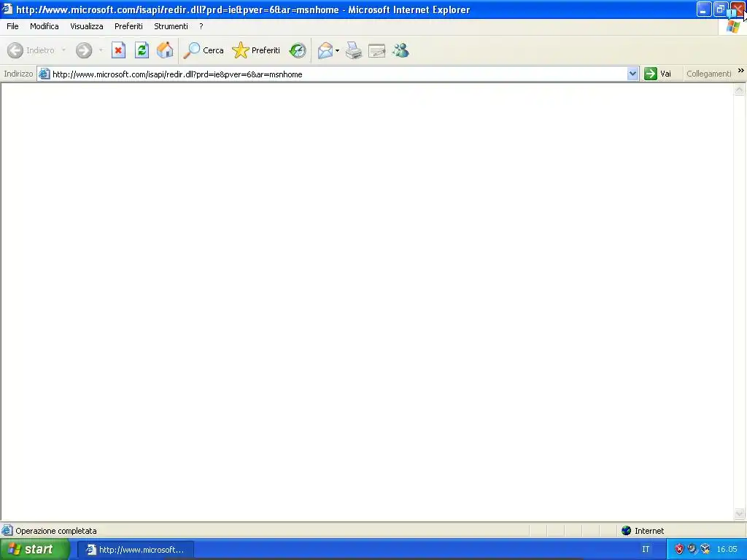Click the green Vai go arrow
The height and width of the screenshot is (560, 747).
coord(650,74)
